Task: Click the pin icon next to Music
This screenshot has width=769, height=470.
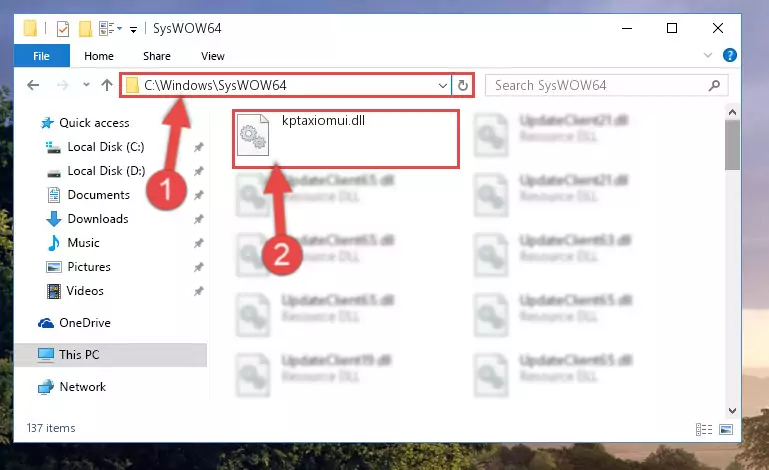Action: tap(198, 243)
